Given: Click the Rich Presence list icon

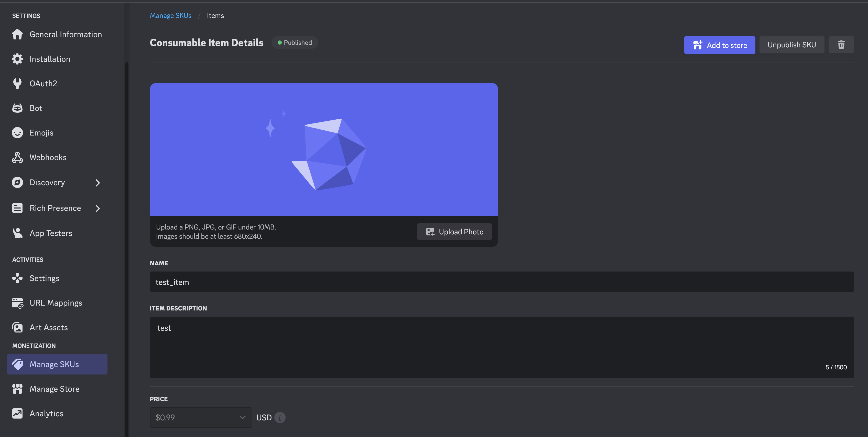Looking at the screenshot, I should tap(17, 208).
